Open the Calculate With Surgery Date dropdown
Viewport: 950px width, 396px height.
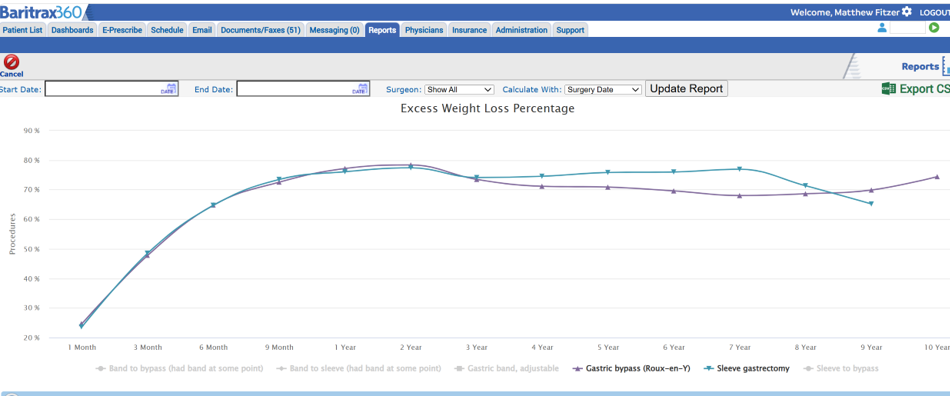click(603, 89)
